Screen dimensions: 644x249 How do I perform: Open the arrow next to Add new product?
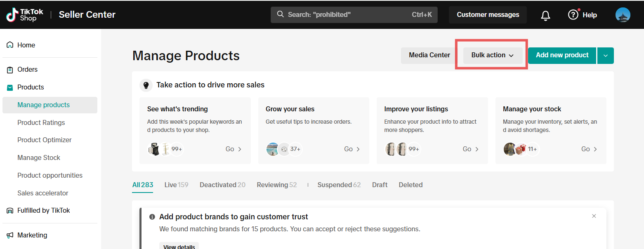(x=605, y=56)
